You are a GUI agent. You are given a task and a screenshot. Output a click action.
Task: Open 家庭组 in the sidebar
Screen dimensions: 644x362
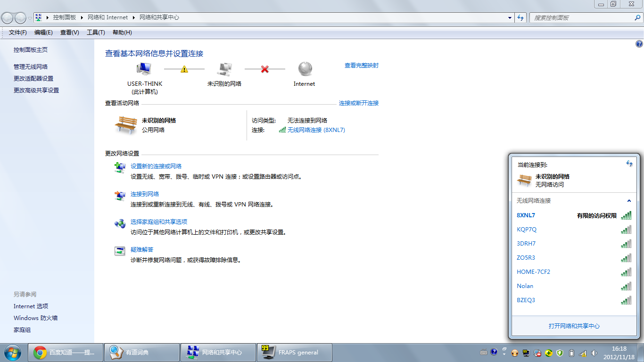point(22,330)
